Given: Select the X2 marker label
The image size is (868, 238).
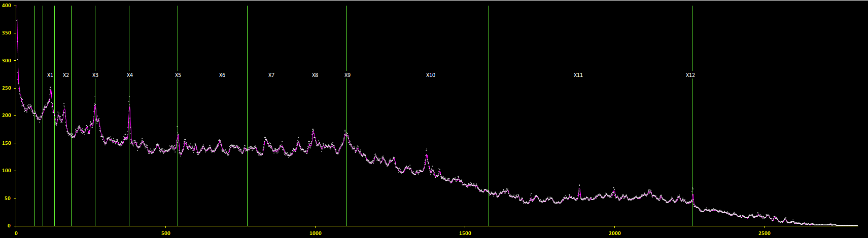Looking at the screenshot, I should pos(66,75).
